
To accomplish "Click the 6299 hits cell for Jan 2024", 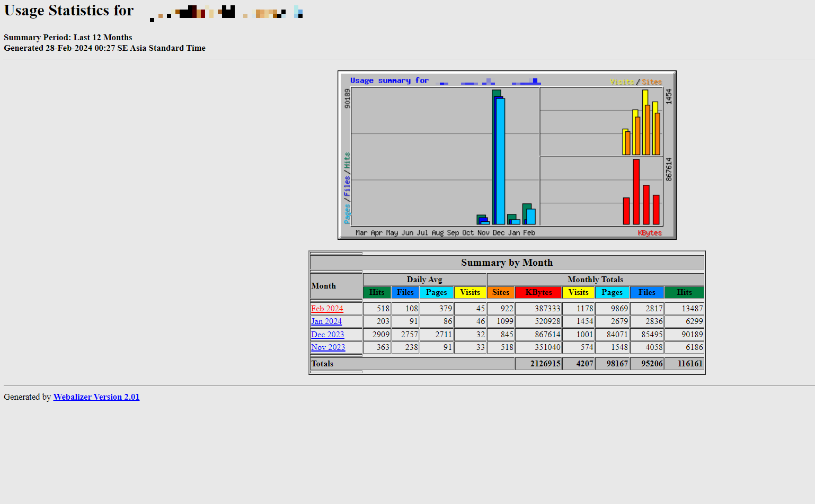I will coord(685,321).
